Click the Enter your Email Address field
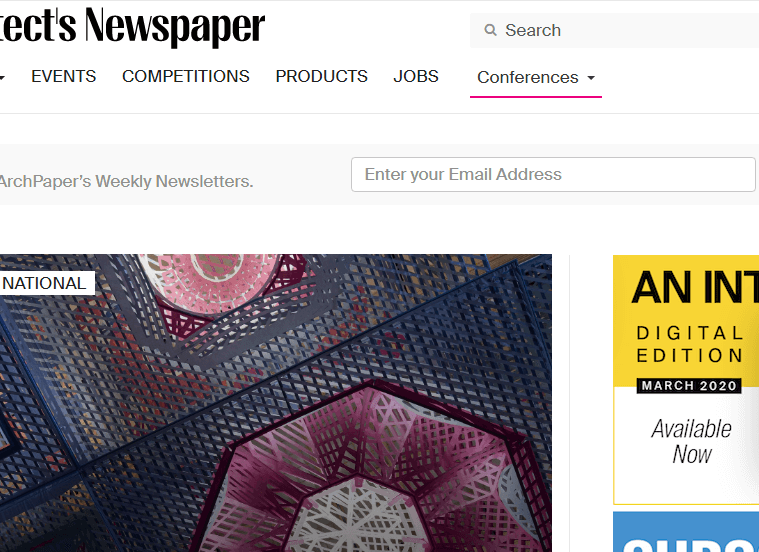 coord(553,174)
